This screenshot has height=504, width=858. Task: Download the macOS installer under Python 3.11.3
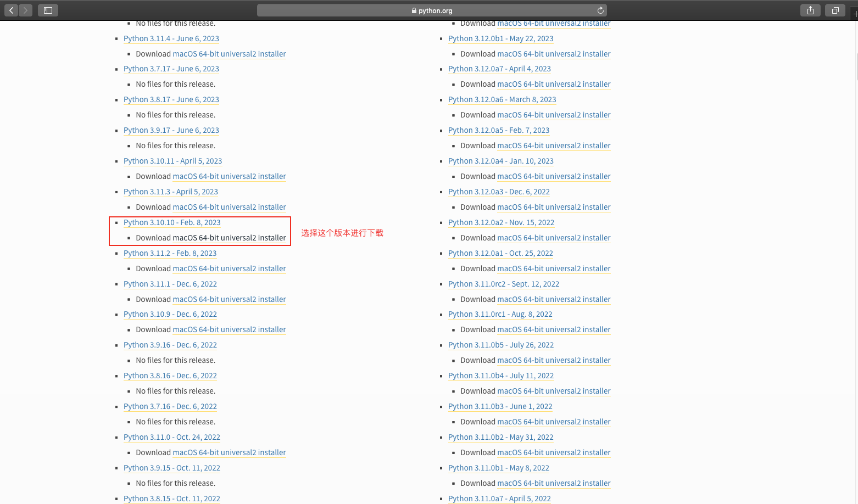click(x=229, y=207)
